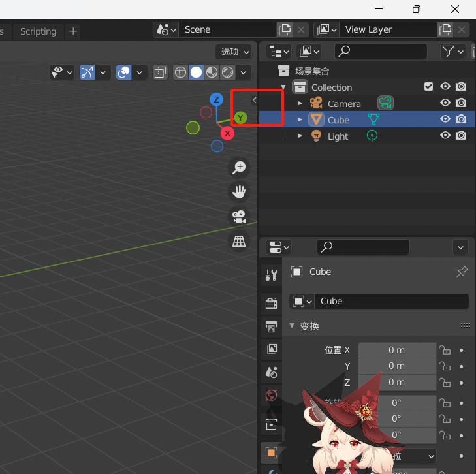
Task: Expand the Camera tree item
Action: coord(300,103)
